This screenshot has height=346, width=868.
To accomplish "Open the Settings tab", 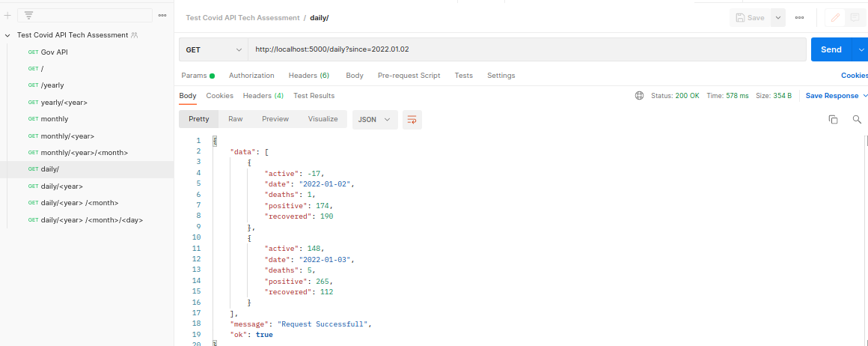I will (501, 76).
